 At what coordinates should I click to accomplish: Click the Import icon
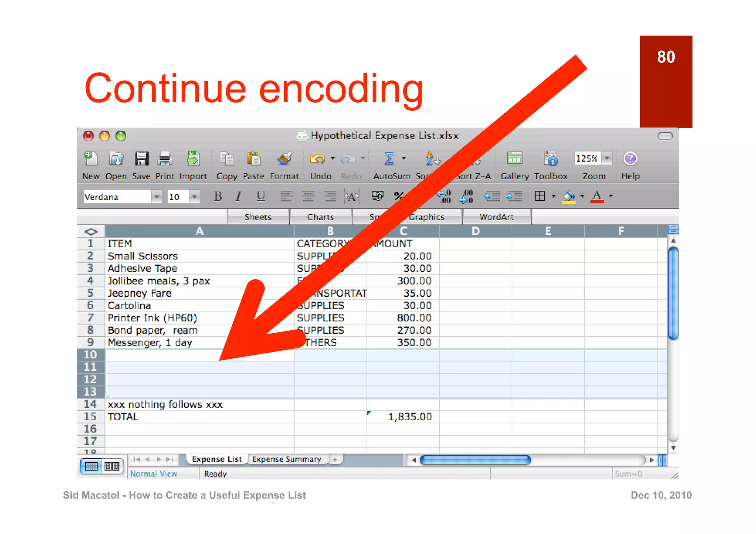click(193, 159)
